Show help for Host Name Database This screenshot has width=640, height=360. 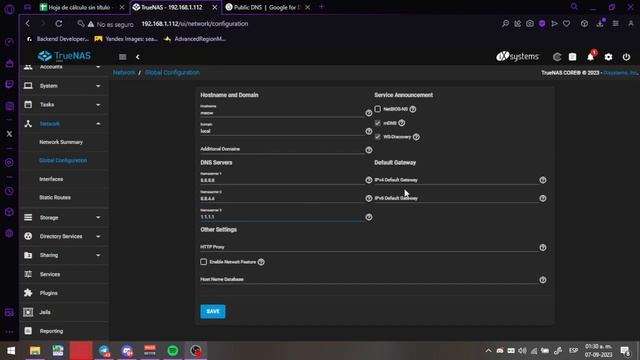coord(542,280)
